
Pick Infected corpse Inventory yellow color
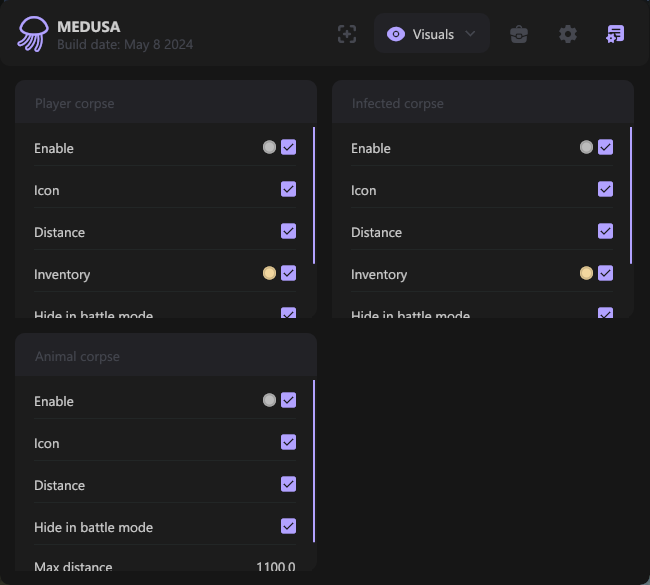(x=586, y=273)
